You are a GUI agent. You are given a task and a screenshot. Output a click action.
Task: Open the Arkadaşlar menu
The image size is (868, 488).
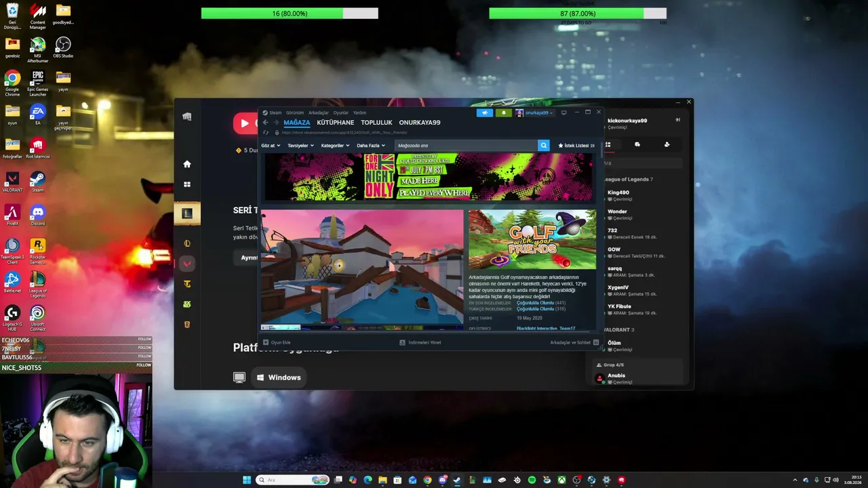tap(319, 113)
